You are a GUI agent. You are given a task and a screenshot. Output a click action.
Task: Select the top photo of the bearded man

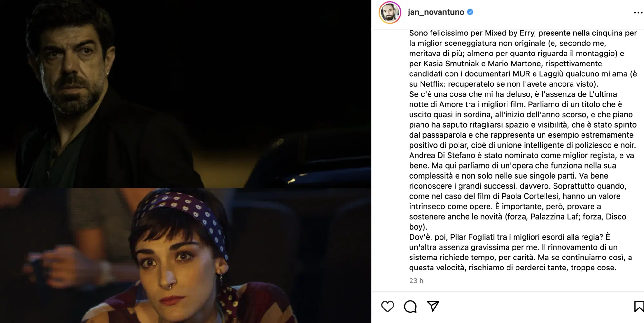click(185, 94)
